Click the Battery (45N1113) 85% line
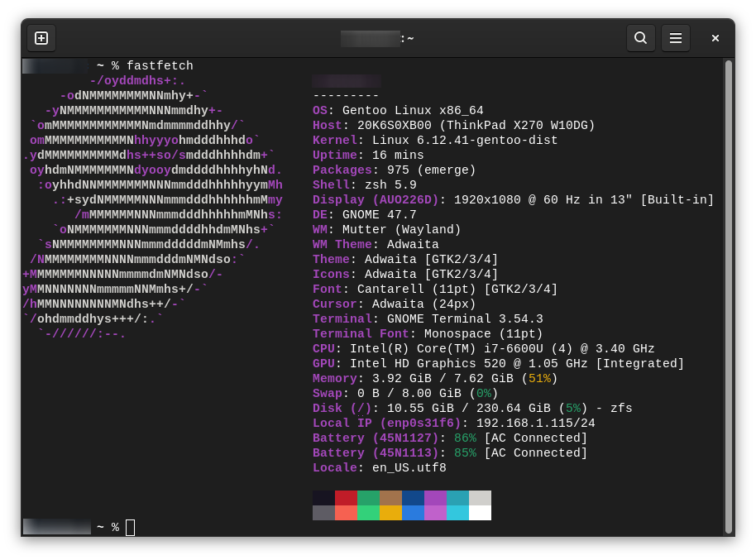The image size is (756, 560). pyautogui.click(x=450, y=453)
